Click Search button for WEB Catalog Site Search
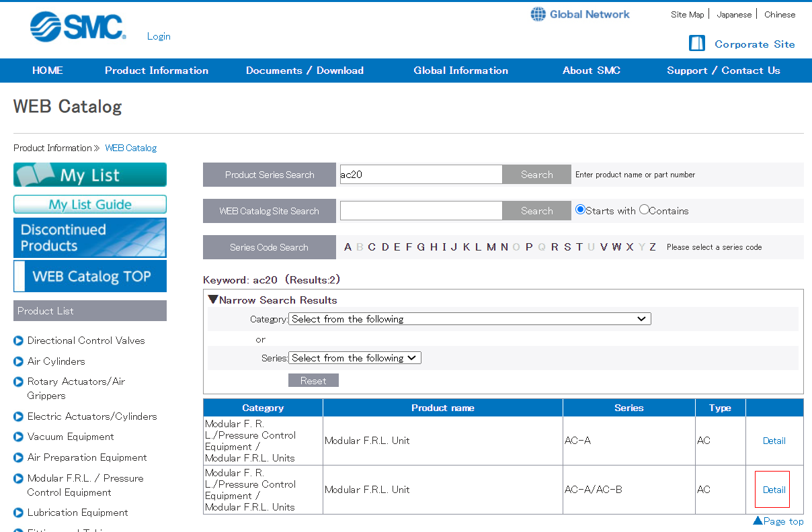The image size is (812, 532). coord(537,211)
